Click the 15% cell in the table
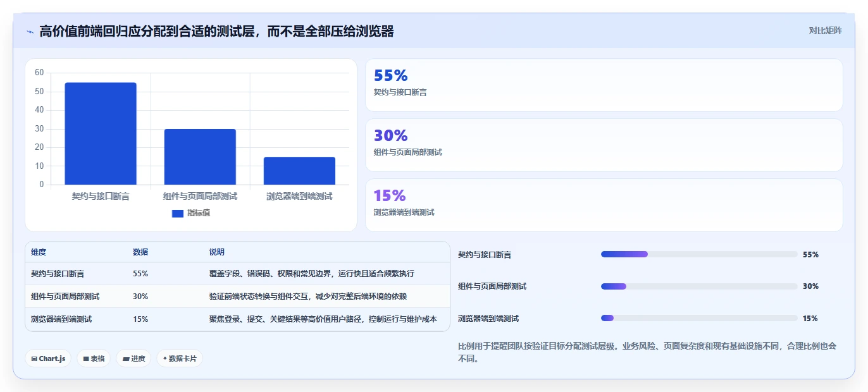 pos(140,319)
